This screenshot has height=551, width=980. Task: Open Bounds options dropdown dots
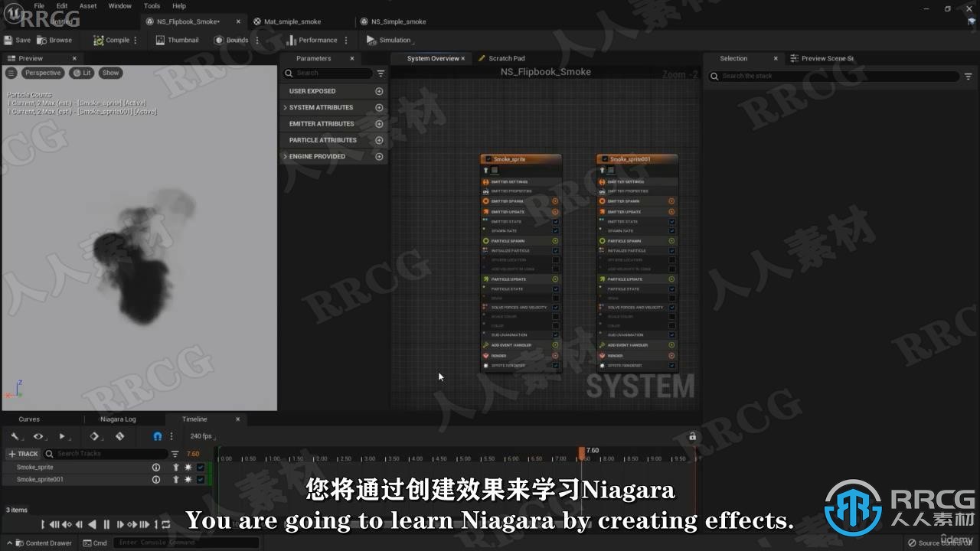click(x=256, y=40)
